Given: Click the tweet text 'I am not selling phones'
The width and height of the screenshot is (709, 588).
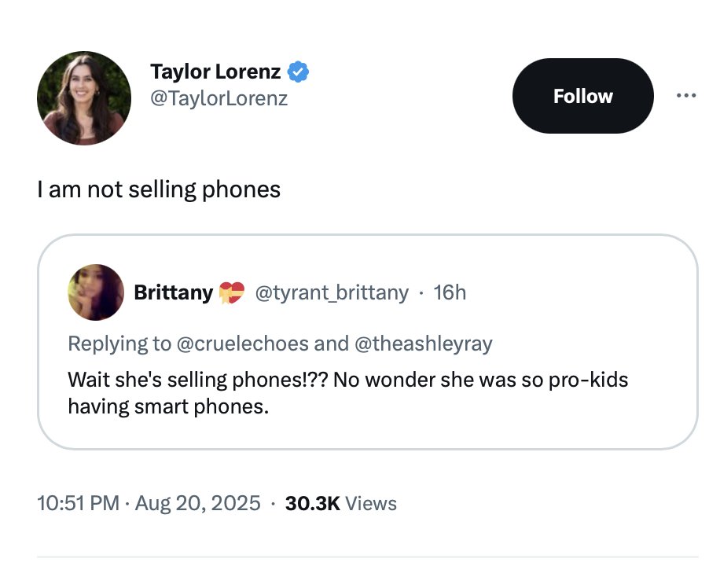Looking at the screenshot, I should pos(159,189).
